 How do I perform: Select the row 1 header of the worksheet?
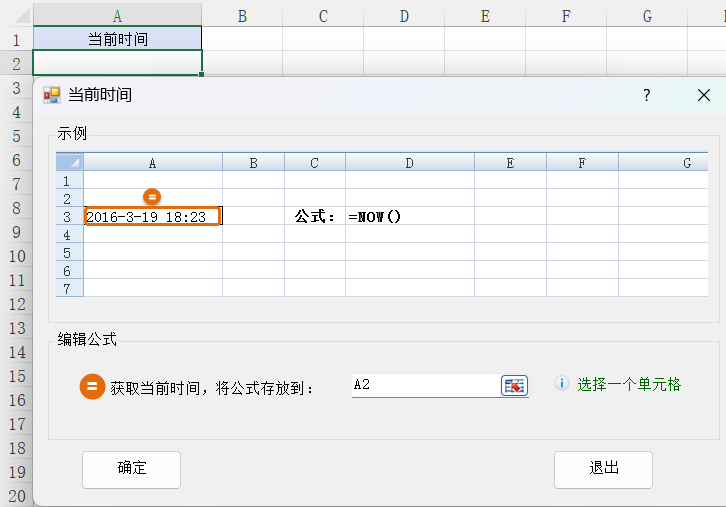point(16,40)
